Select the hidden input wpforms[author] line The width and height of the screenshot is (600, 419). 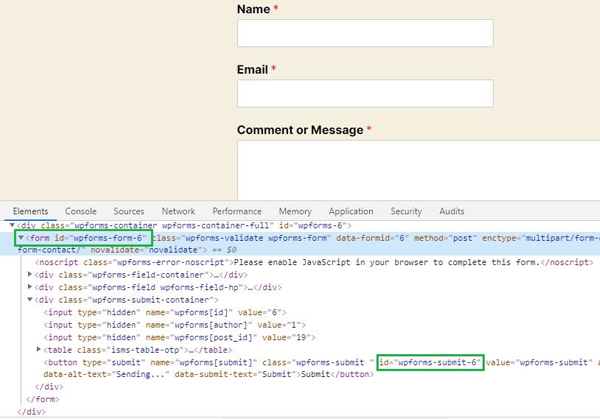pyautogui.click(x=174, y=325)
